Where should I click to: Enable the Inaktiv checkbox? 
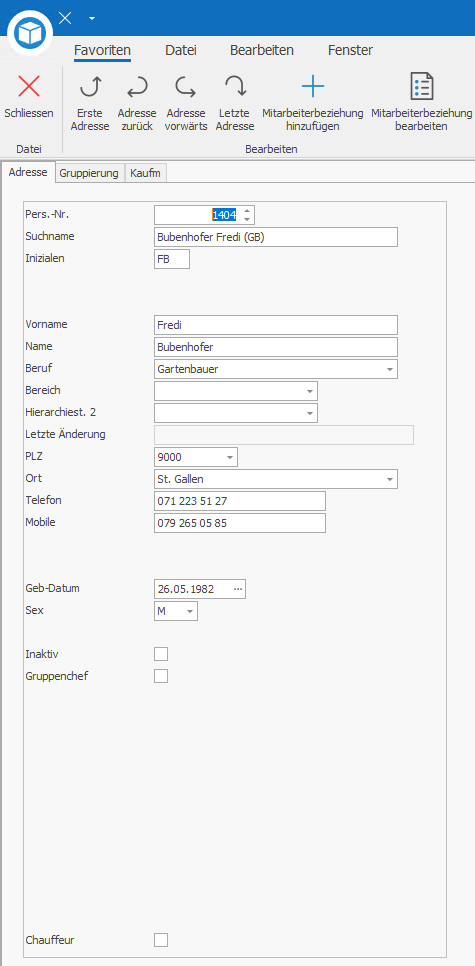[x=161, y=654]
